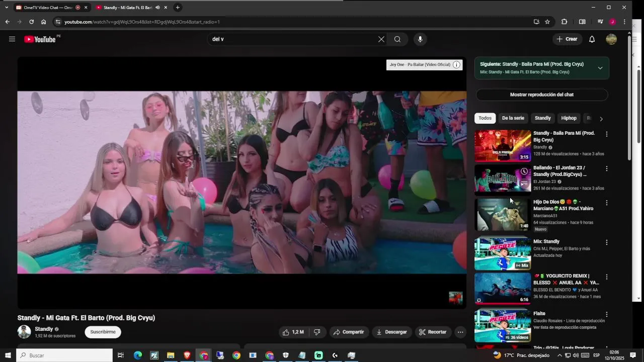Add Bailando to queue icon
The image size is (644, 362).
[x=524, y=184]
